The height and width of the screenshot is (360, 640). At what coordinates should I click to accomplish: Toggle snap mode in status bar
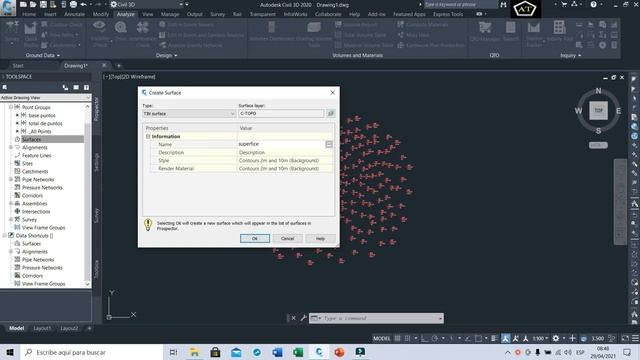(407, 338)
